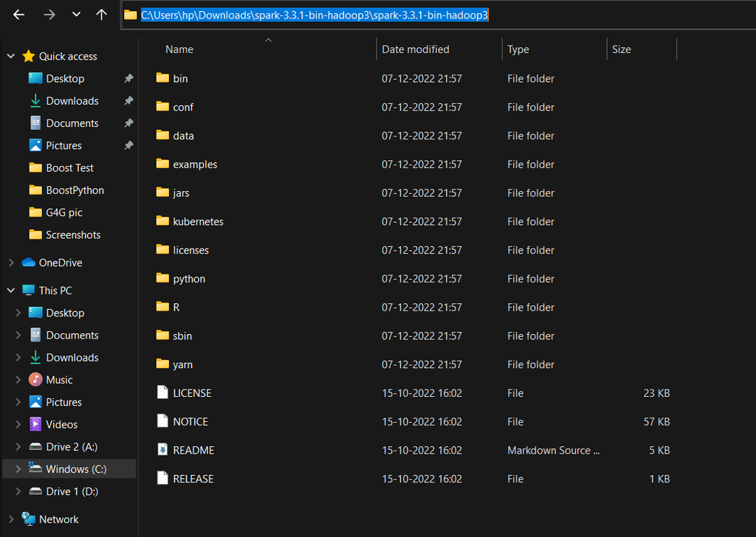
Task: Expand the OneDrive node
Action: (x=11, y=263)
